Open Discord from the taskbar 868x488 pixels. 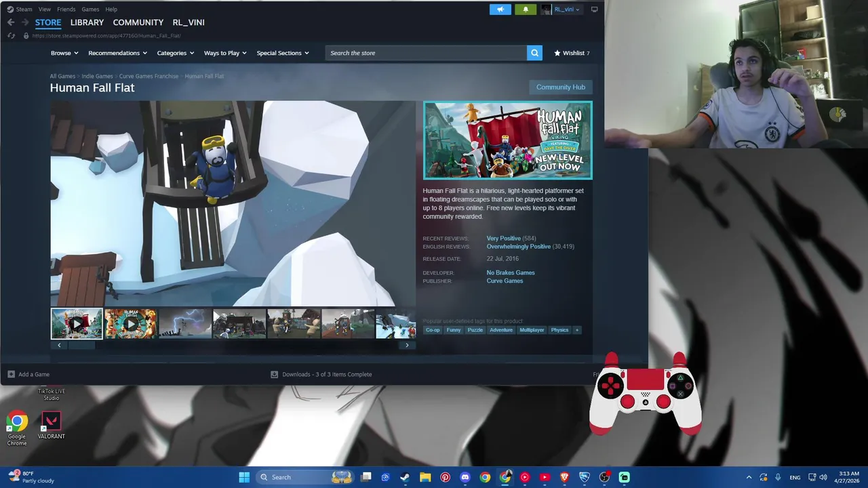pyautogui.click(x=465, y=477)
